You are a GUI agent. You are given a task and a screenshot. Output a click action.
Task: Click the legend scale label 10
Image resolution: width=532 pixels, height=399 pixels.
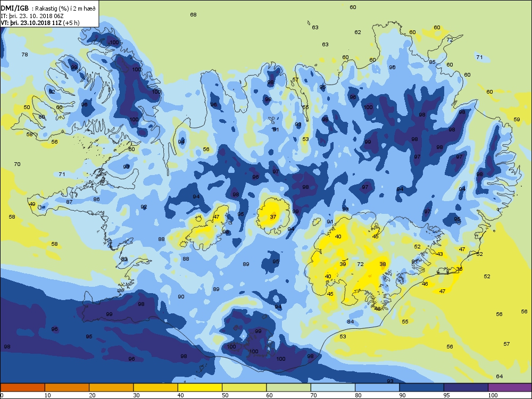pyautogui.click(x=48, y=395)
